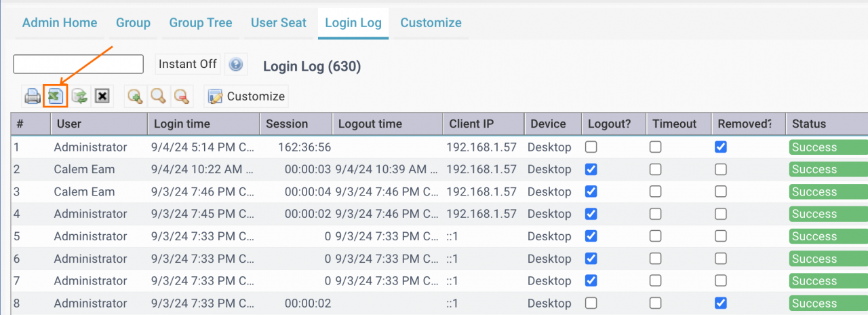Screen dimensions: 868x315
Task: Click the black X delete icon
Action: (102, 96)
